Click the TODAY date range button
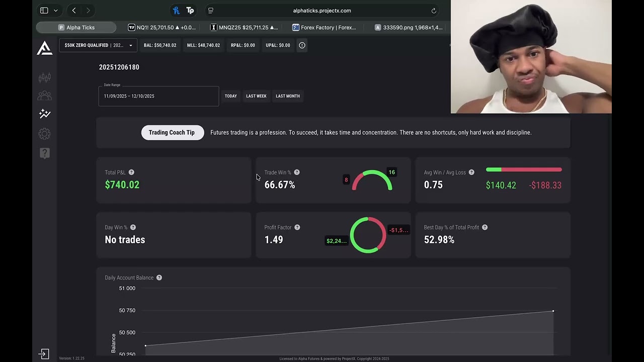 pyautogui.click(x=230, y=96)
